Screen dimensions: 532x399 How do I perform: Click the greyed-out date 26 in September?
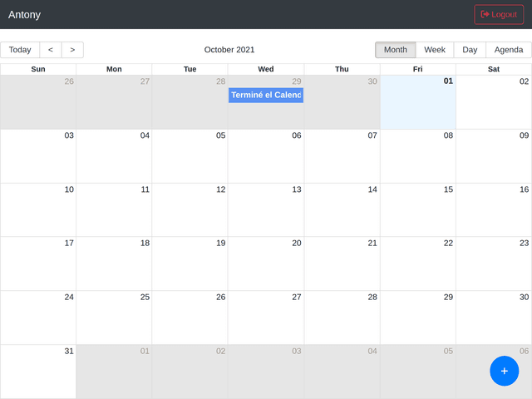point(69,81)
